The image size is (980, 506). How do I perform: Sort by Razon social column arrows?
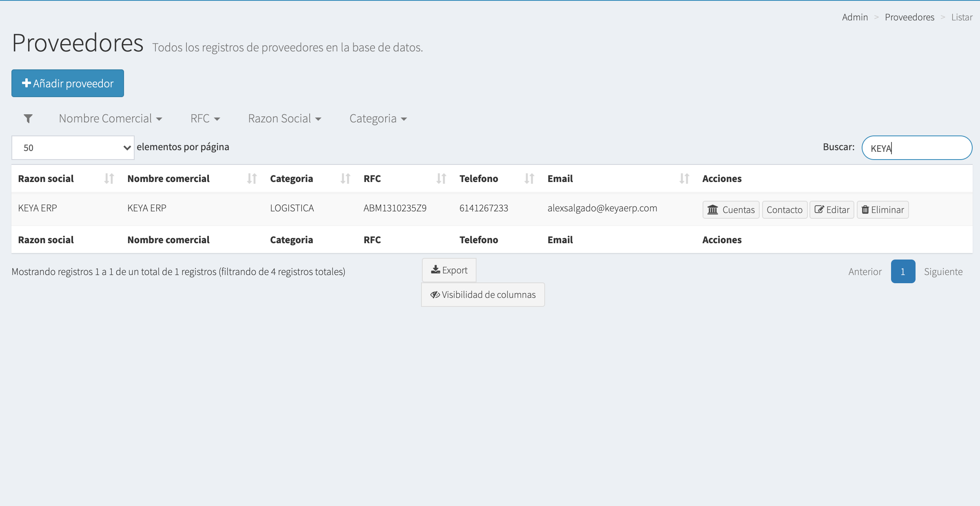point(109,179)
